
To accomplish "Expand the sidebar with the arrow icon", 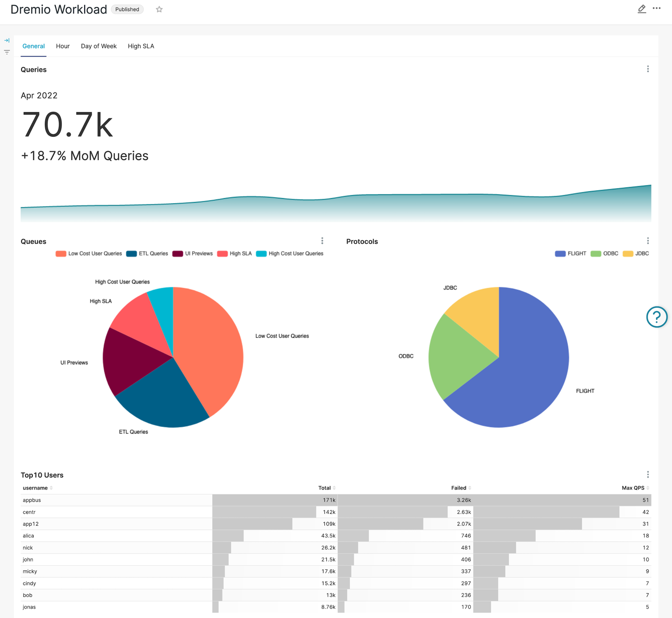I will point(7,40).
